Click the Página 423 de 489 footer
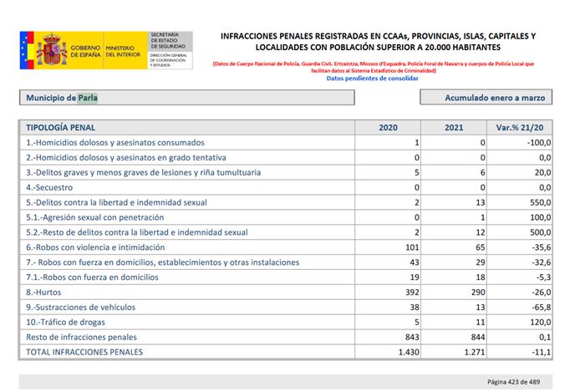This screenshot has width=585, height=392. coord(518,382)
